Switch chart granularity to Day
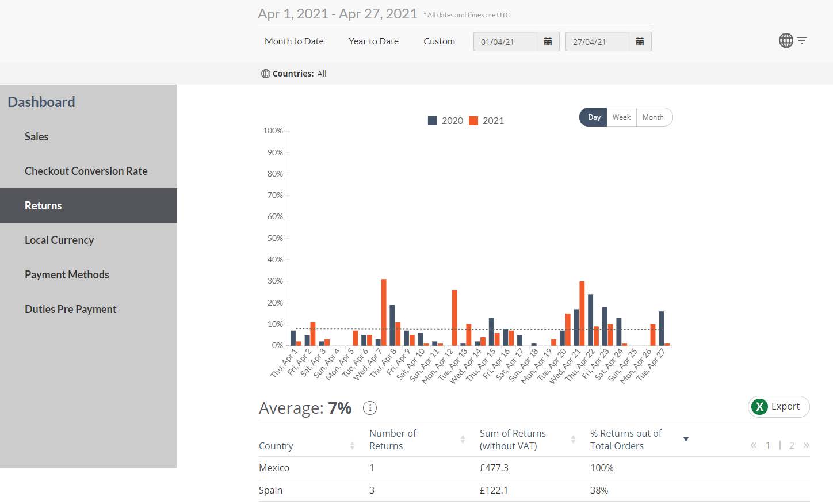The height and width of the screenshot is (504, 833). click(x=594, y=117)
